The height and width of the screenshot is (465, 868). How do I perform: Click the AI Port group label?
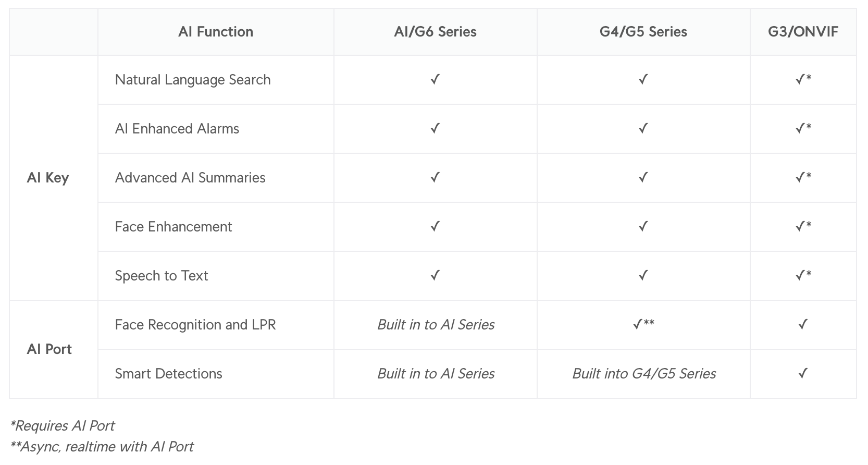pos(49,349)
